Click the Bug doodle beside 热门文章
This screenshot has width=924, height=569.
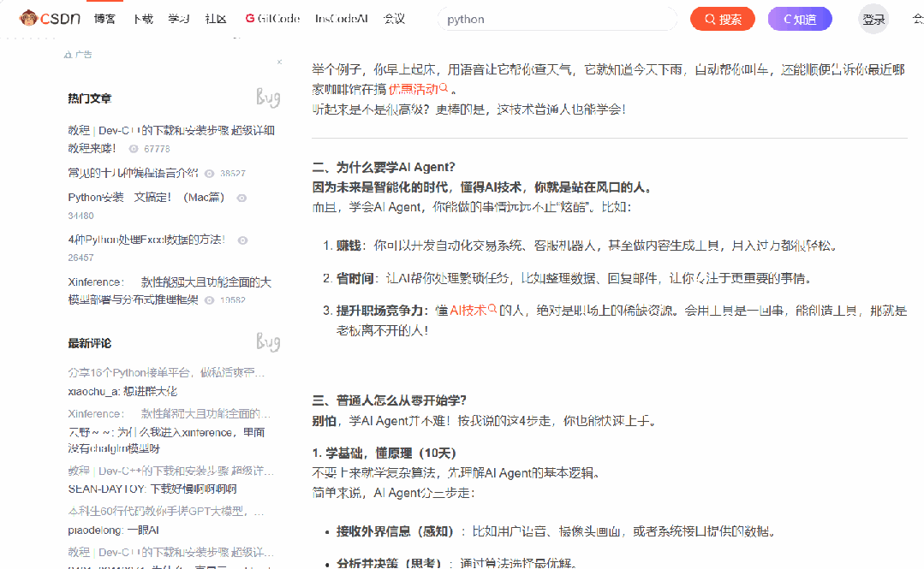tap(268, 97)
